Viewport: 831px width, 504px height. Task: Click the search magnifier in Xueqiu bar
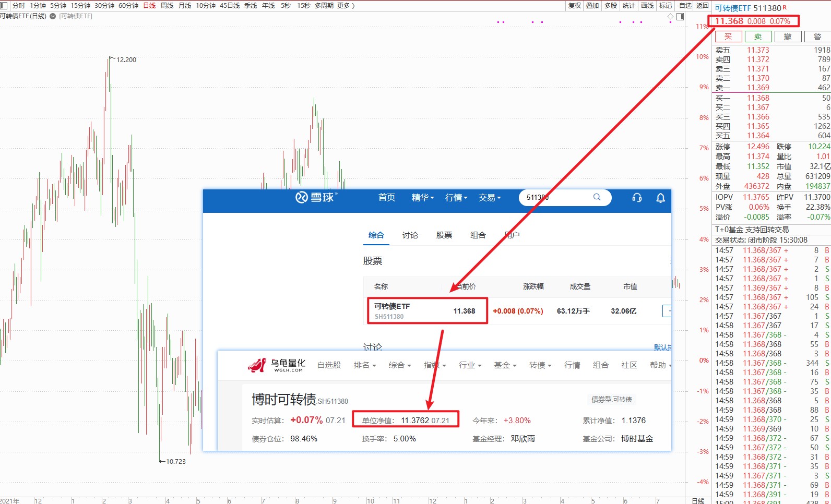click(x=597, y=197)
